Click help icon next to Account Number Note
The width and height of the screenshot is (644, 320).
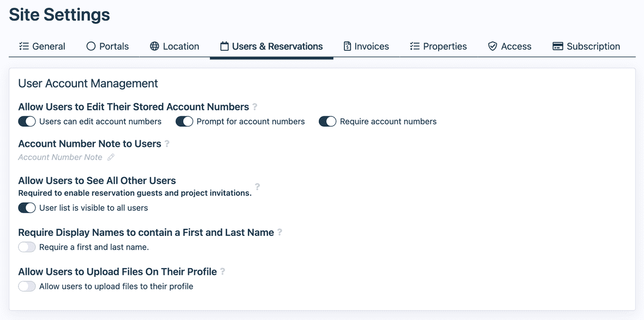(167, 144)
